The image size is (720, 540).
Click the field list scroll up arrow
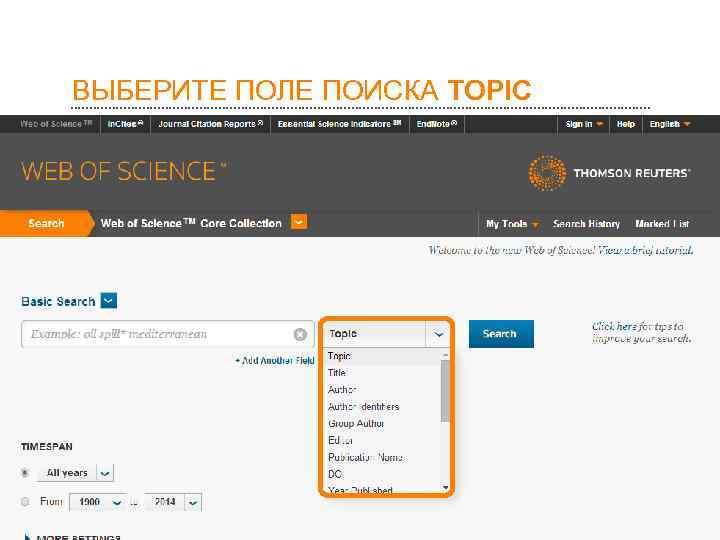pos(445,355)
